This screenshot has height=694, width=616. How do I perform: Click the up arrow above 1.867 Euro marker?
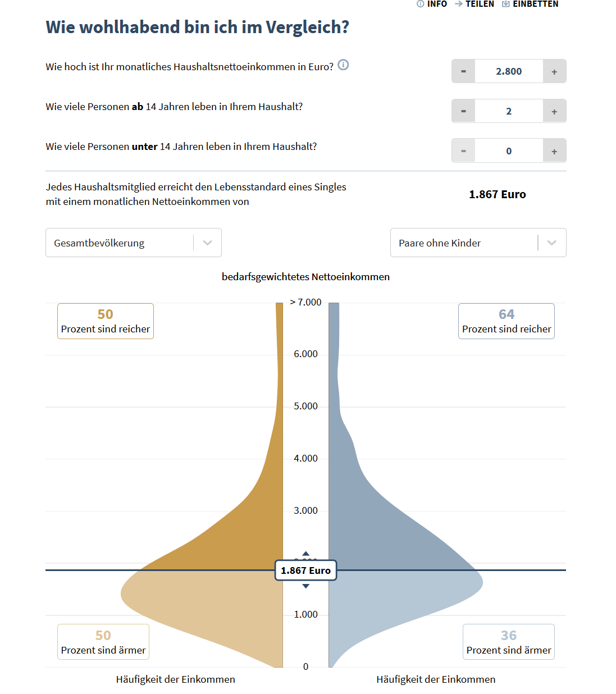pyautogui.click(x=306, y=554)
